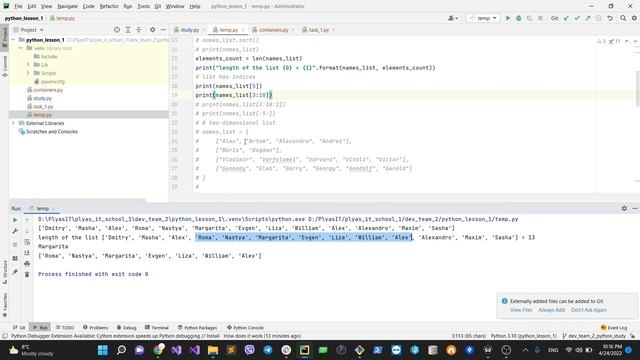Viewport: 640px width, 360px height.
Task: Click Expand All icon in Project panel
Action: (x=128, y=30)
